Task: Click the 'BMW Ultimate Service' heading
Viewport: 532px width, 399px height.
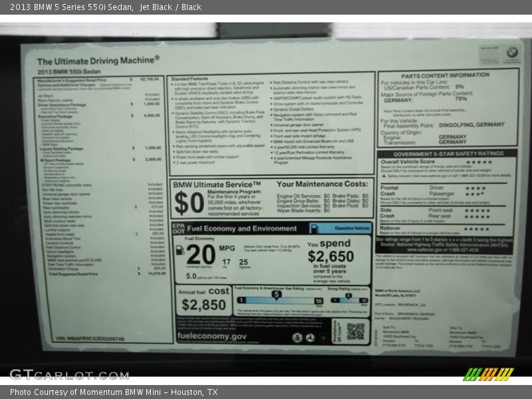Action: [x=217, y=185]
